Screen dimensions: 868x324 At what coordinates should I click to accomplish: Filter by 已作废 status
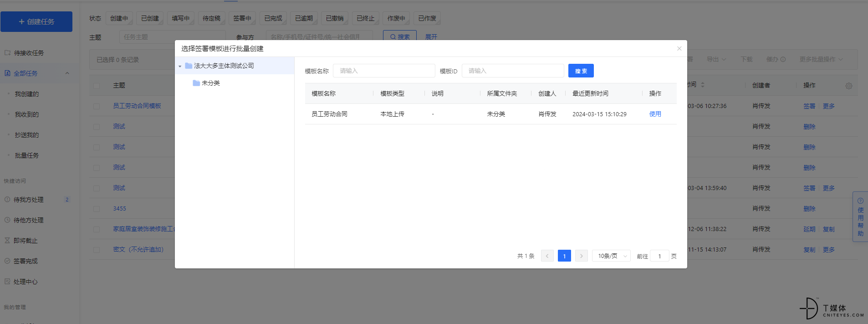click(x=427, y=18)
